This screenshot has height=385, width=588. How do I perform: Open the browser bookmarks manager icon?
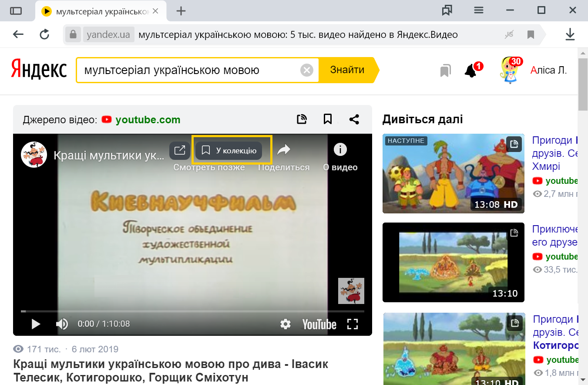click(447, 10)
